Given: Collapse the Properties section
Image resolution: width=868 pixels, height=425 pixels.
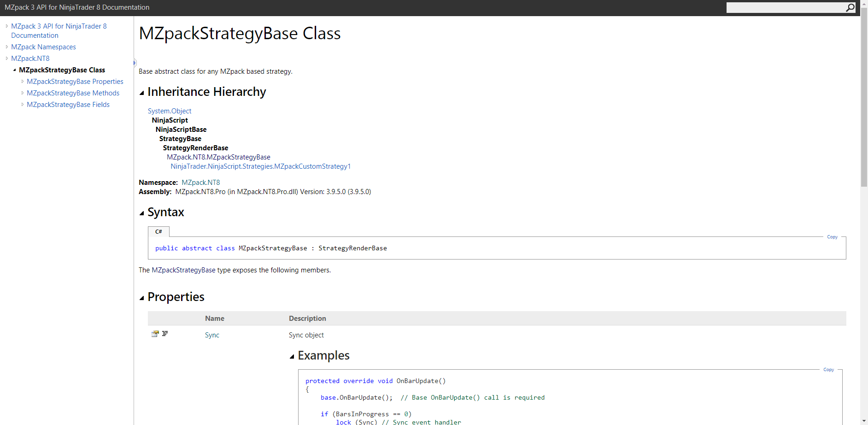Looking at the screenshot, I should [x=142, y=298].
